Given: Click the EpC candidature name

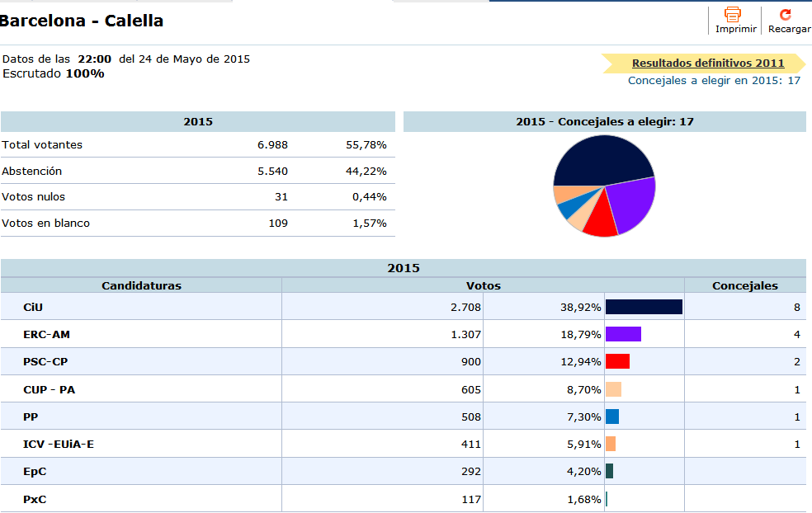Looking at the screenshot, I should coord(35,472).
